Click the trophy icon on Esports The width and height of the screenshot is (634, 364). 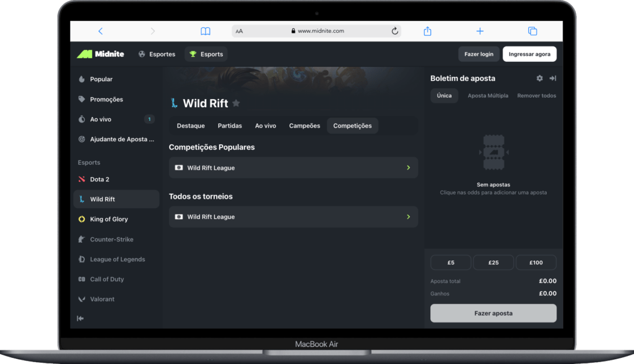point(193,54)
